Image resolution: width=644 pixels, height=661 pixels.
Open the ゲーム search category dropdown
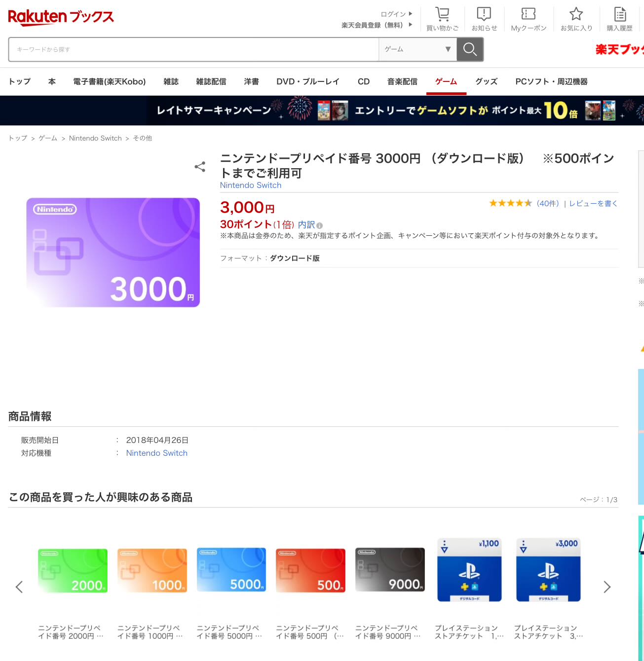417,49
